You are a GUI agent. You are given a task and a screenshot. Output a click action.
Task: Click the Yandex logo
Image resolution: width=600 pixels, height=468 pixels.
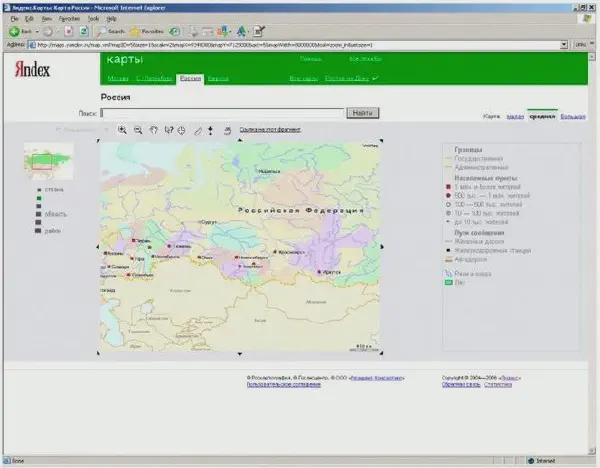pos(32,69)
